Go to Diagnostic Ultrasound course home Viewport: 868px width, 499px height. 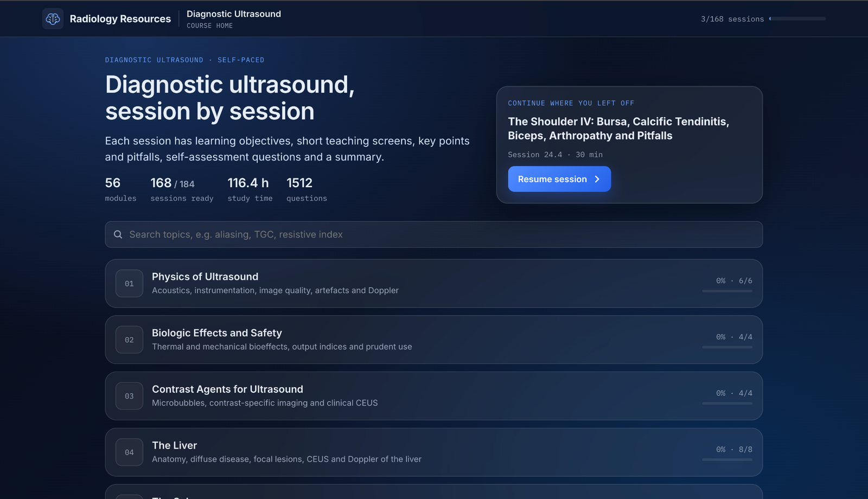pyautogui.click(x=234, y=19)
